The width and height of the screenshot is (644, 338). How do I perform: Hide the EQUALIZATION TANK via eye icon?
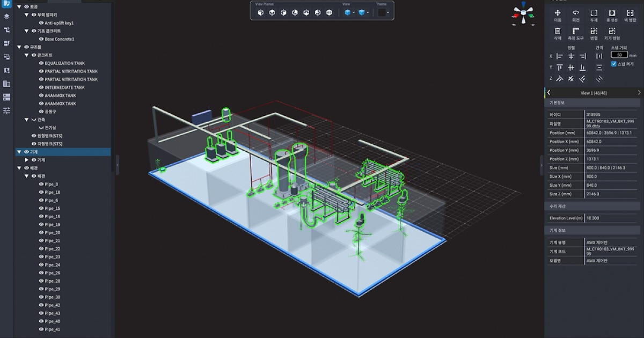click(41, 63)
